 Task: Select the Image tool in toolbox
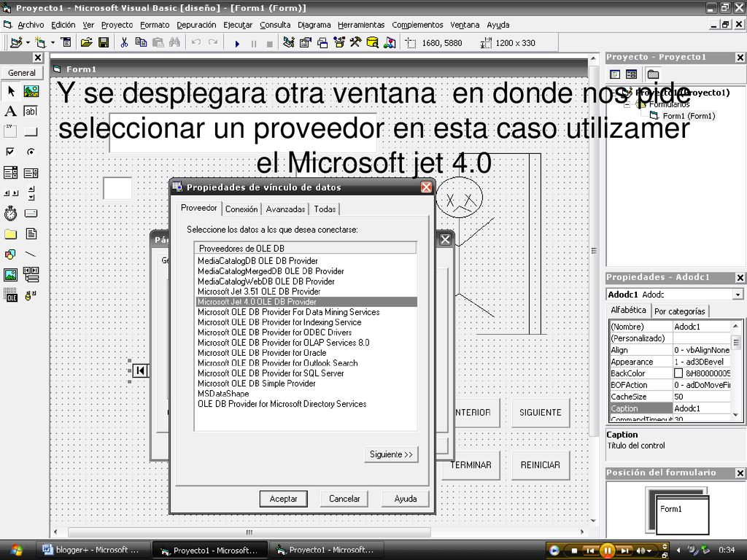[10, 275]
